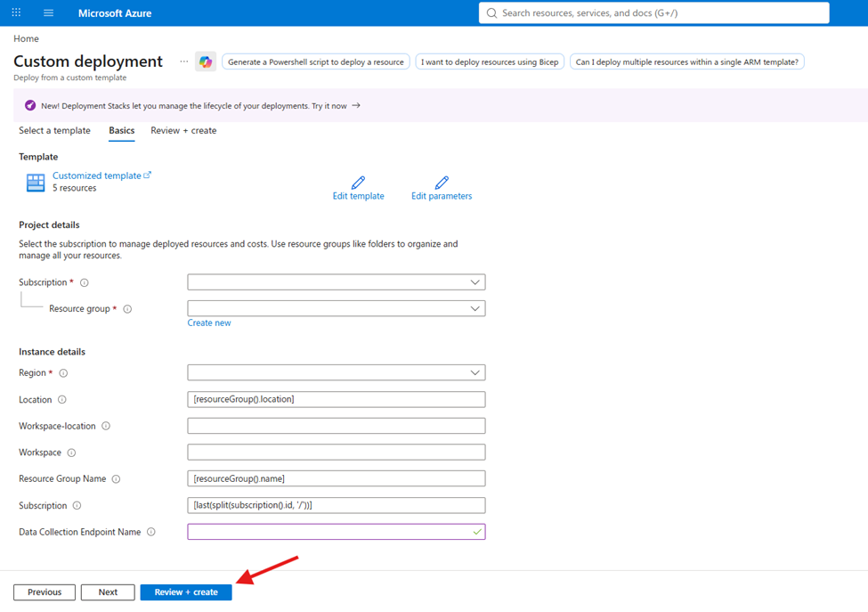Show info tooltip for Resource group

pos(127,309)
